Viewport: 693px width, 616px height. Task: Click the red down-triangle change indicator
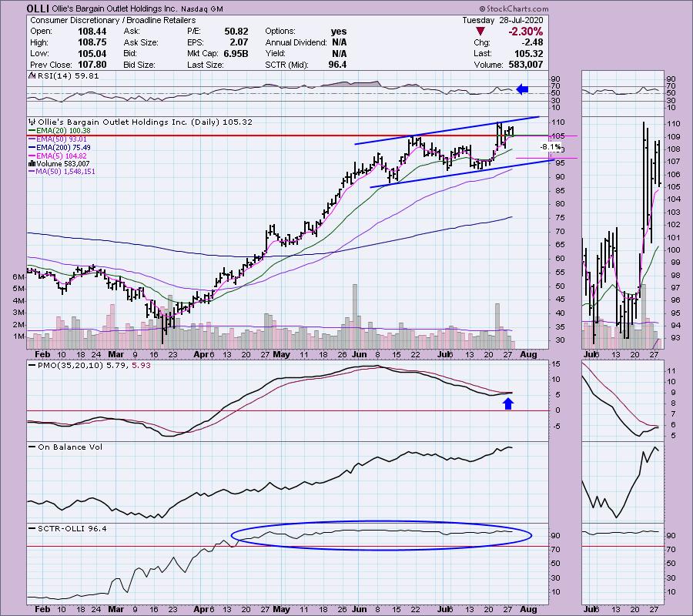tap(480, 32)
